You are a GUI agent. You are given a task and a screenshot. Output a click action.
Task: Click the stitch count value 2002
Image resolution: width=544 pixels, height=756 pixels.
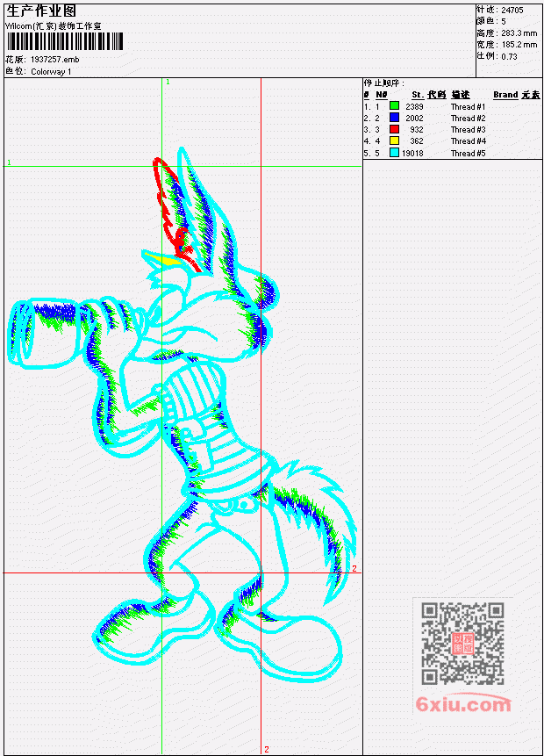click(x=414, y=119)
